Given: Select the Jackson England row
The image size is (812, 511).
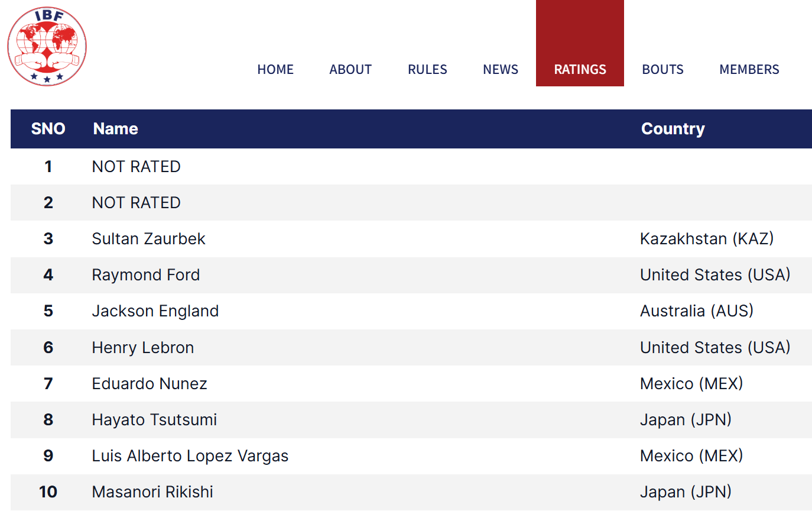Looking at the screenshot, I should (155, 311).
